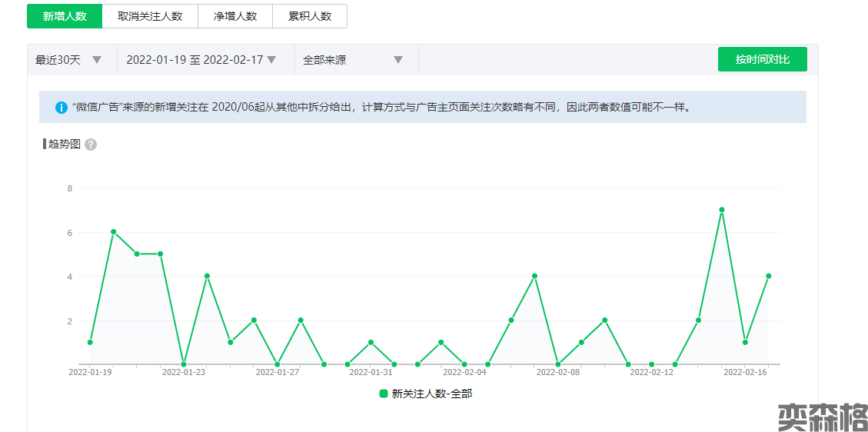Click the green legend color marker
Screen dimensions: 868x432
click(384, 394)
